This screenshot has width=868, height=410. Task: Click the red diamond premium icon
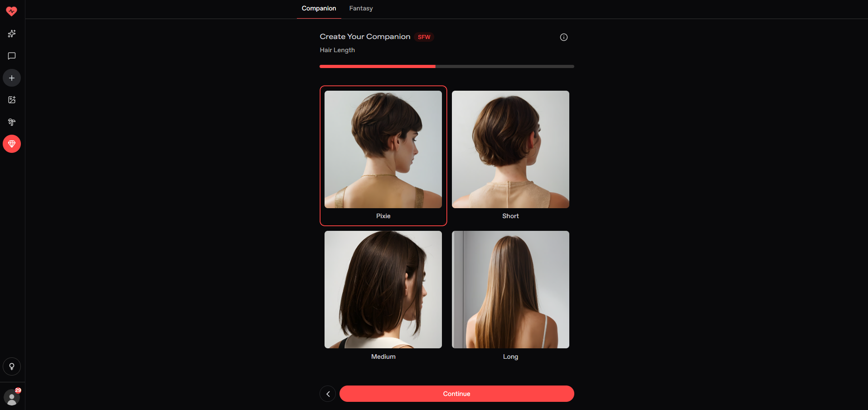tap(12, 144)
